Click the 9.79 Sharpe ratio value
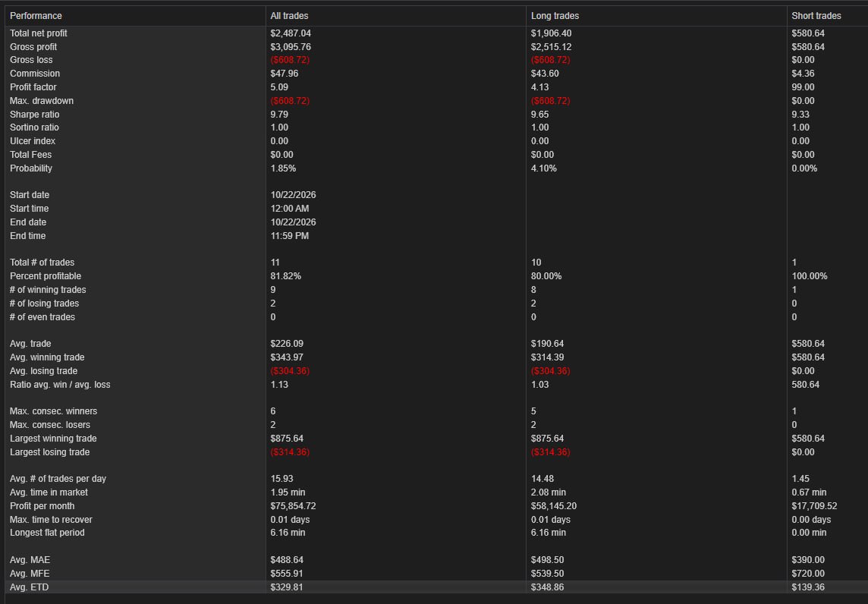Screen dimensions: 868x604 pyautogui.click(x=279, y=114)
